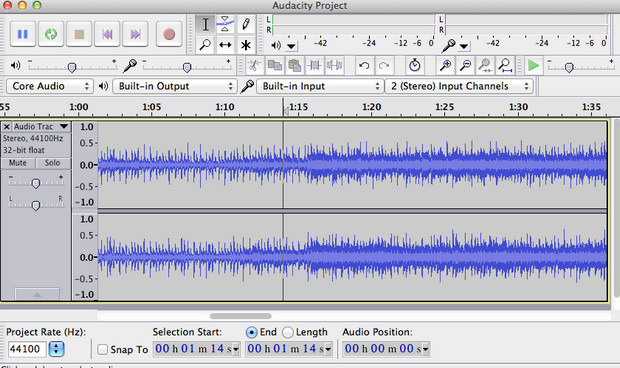Image resolution: width=620 pixels, height=368 pixels.
Task: Open Selection Start time format dropdown
Action: (236, 349)
